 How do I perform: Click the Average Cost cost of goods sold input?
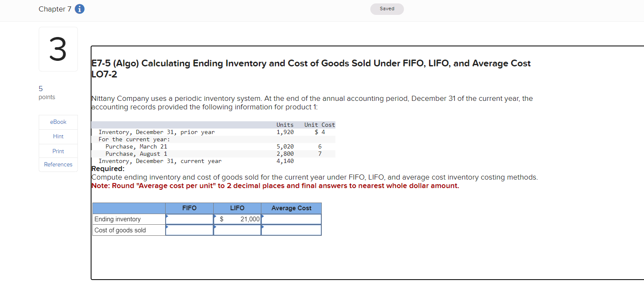click(292, 230)
